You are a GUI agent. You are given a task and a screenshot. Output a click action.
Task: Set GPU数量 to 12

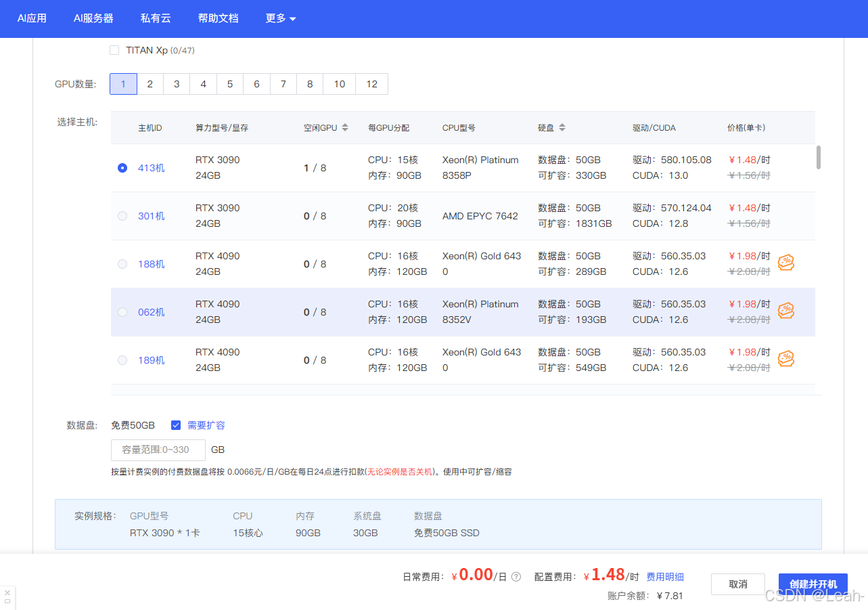click(x=372, y=84)
